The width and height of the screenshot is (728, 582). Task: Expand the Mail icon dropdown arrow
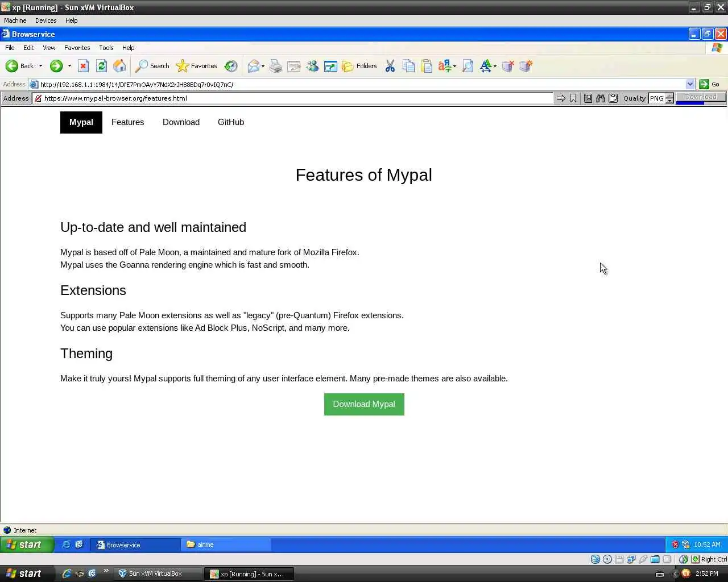[x=263, y=66]
